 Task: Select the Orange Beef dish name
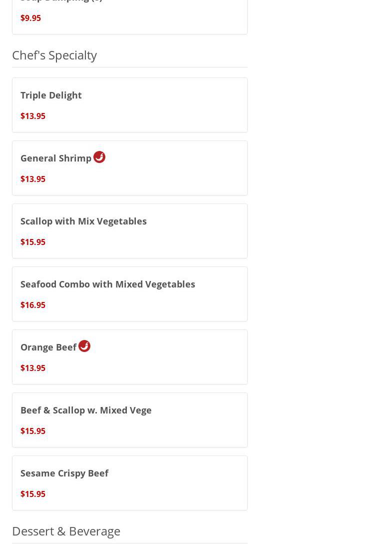[x=48, y=347]
